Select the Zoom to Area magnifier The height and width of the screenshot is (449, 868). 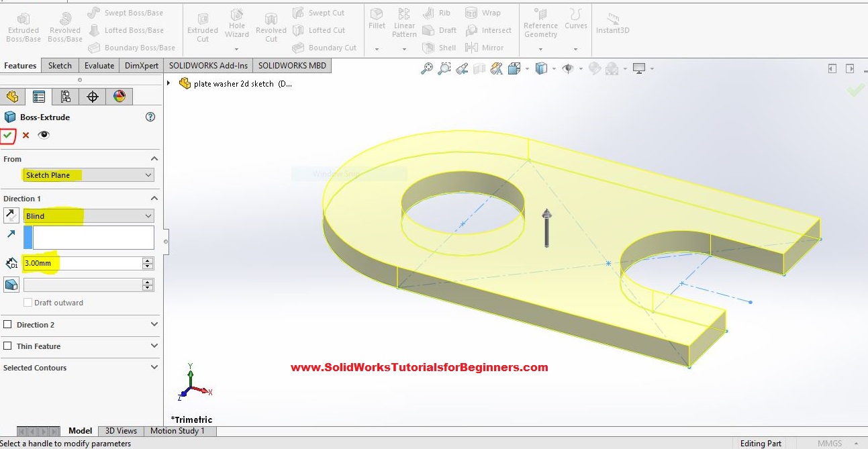444,68
